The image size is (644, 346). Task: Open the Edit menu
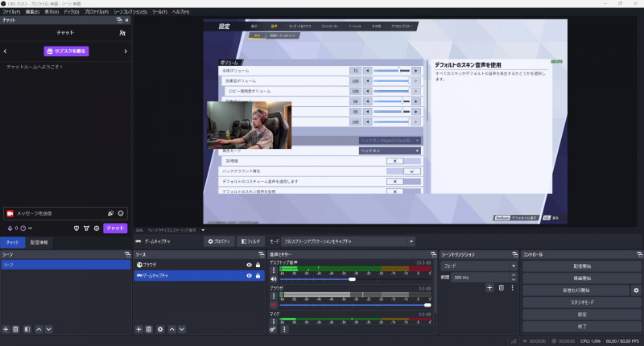click(32, 12)
